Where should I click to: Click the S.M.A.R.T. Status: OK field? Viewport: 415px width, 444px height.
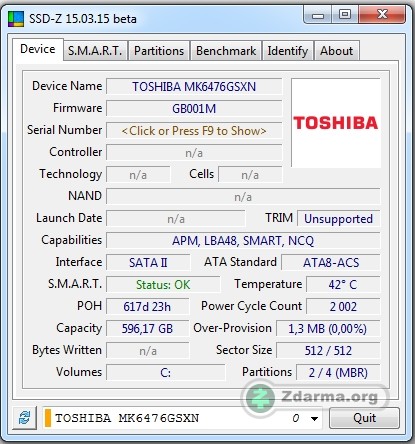(x=163, y=285)
